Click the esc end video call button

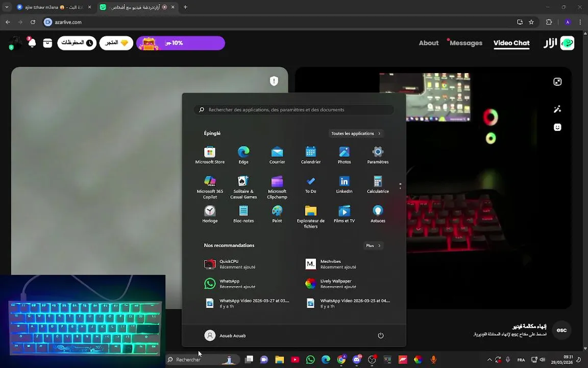pos(561,330)
